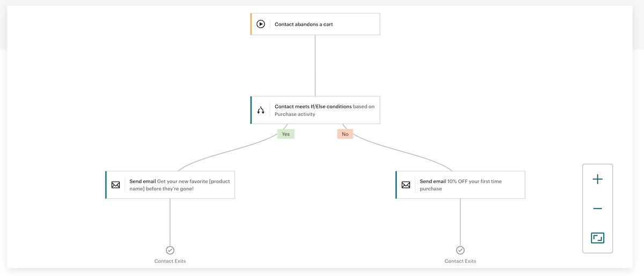Viewport: 644px width, 276px height.
Task: Open the 'Contact meets If/Else conditions' step
Action: tap(315, 110)
